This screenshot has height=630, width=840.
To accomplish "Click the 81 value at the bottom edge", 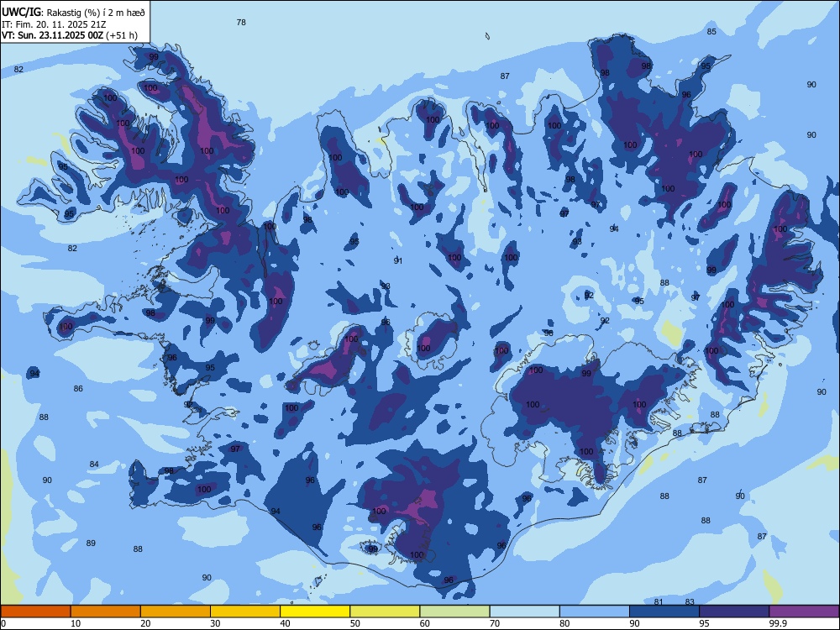I will [x=659, y=602].
